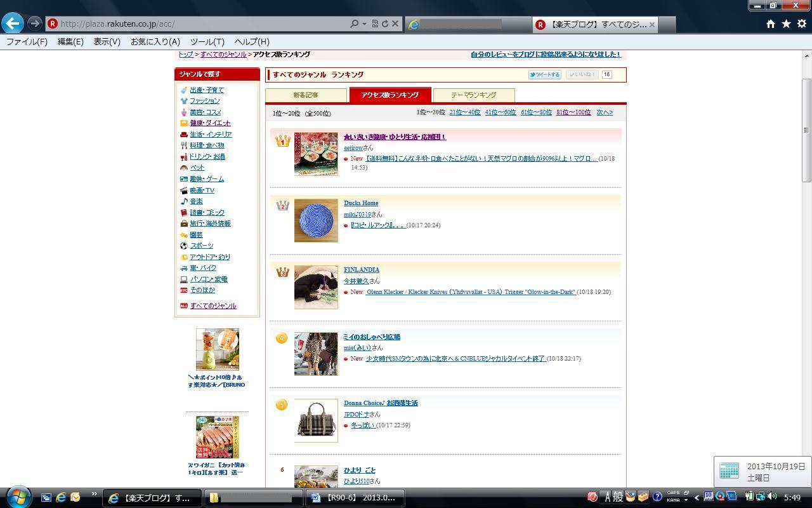This screenshot has height=508, width=812.
Task: Click the browser back arrow button
Action: point(13,23)
